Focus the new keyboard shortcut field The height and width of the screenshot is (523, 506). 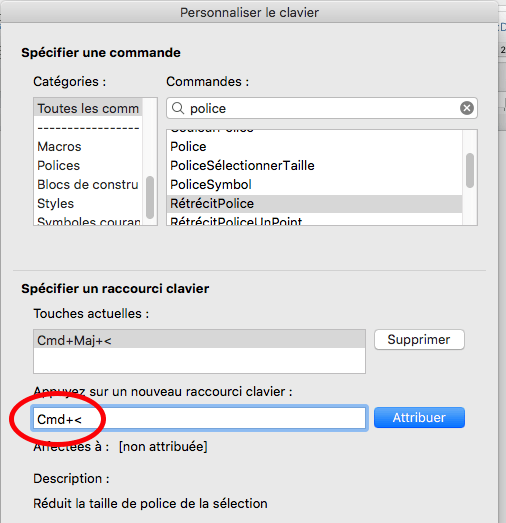(199, 418)
